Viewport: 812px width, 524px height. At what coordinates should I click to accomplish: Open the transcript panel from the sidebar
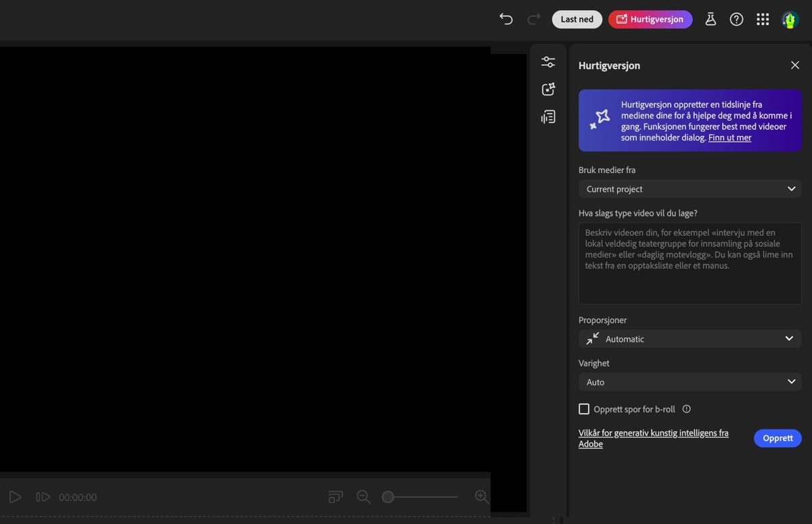(548, 116)
